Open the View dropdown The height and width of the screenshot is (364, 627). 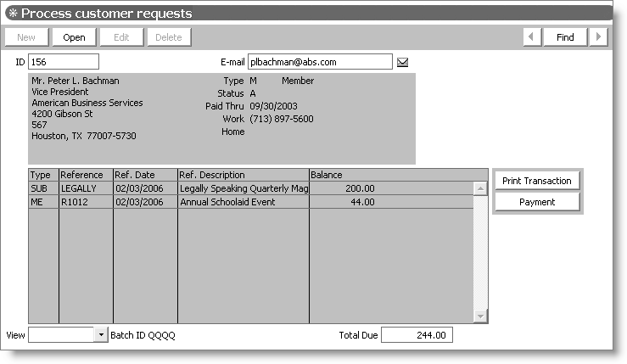[x=101, y=335]
